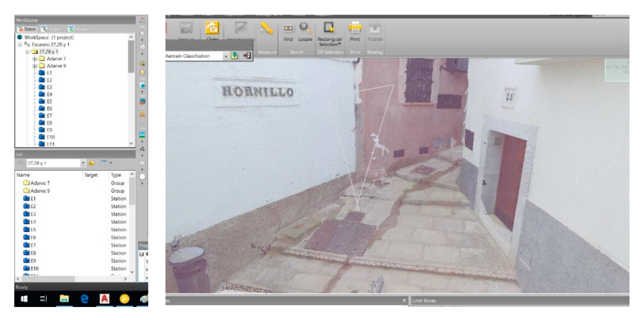Select the Locate magnifier tool
644x320 pixels.
(305, 28)
